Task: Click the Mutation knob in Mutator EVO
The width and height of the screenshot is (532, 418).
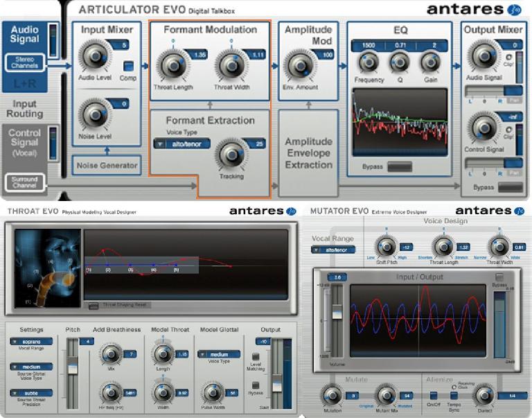Action: [332, 396]
